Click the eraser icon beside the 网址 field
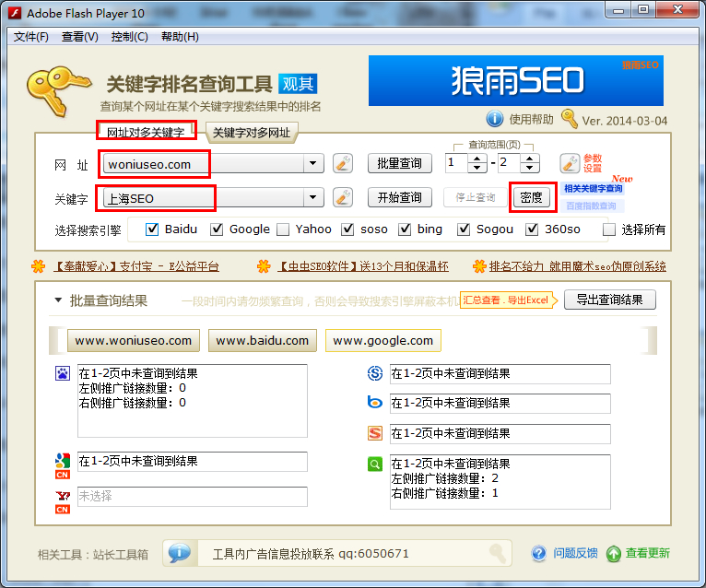 click(343, 164)
